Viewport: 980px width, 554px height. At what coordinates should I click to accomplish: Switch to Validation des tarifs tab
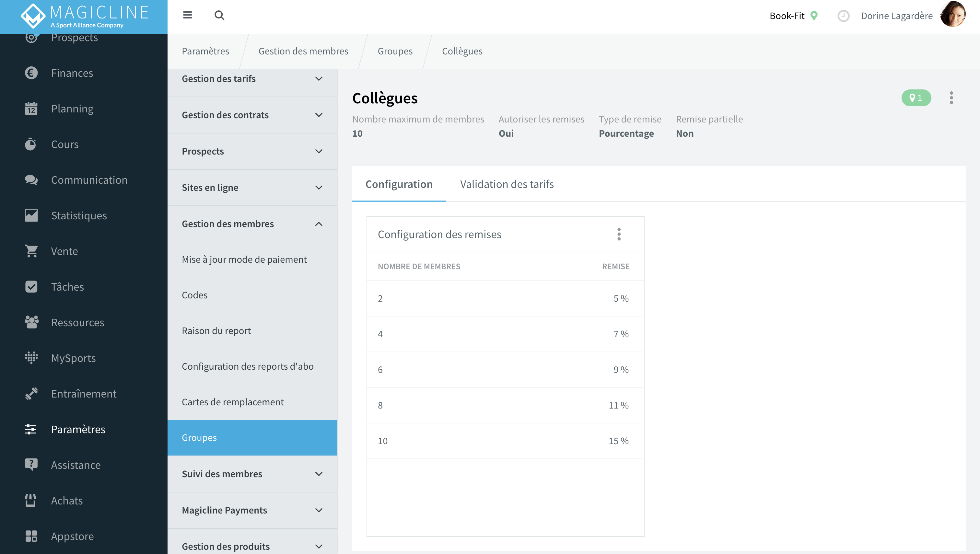507,184
